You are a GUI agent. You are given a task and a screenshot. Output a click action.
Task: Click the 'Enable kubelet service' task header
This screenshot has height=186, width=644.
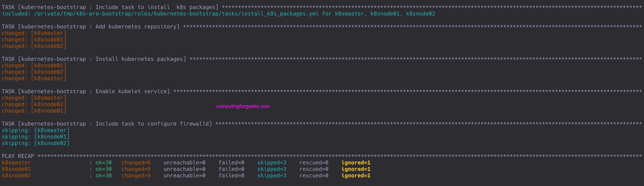(x=322, y=91)
